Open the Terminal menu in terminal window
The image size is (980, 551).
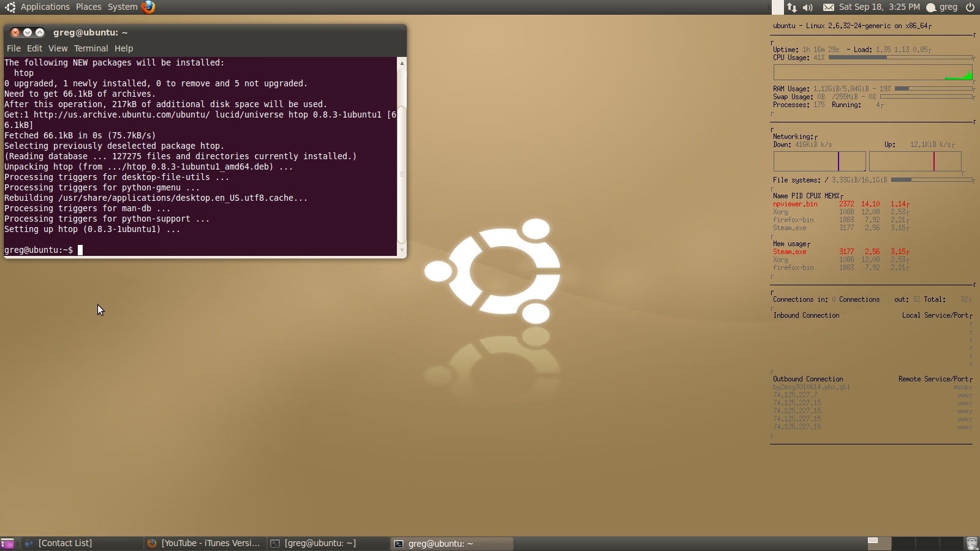[91, 48]
